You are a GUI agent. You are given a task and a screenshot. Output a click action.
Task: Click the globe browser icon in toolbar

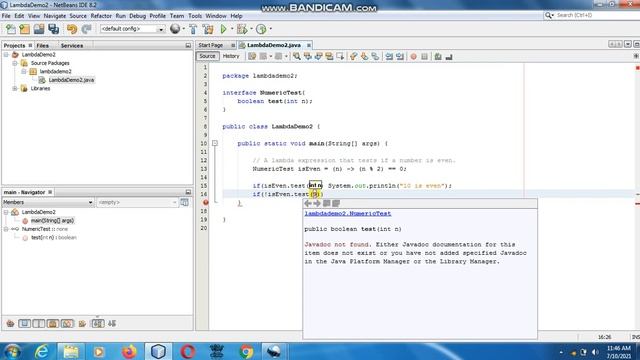(175, 29)
